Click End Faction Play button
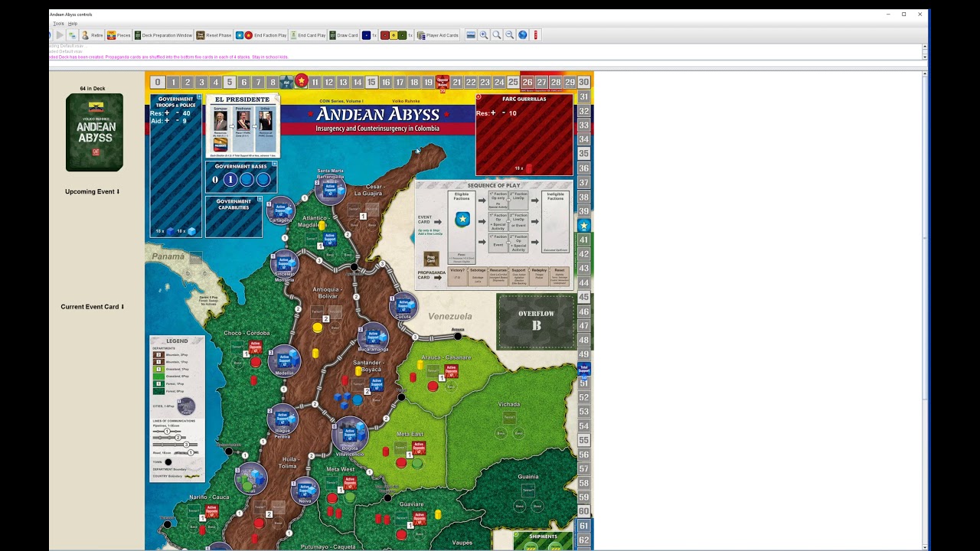 [x=261, y=35]
